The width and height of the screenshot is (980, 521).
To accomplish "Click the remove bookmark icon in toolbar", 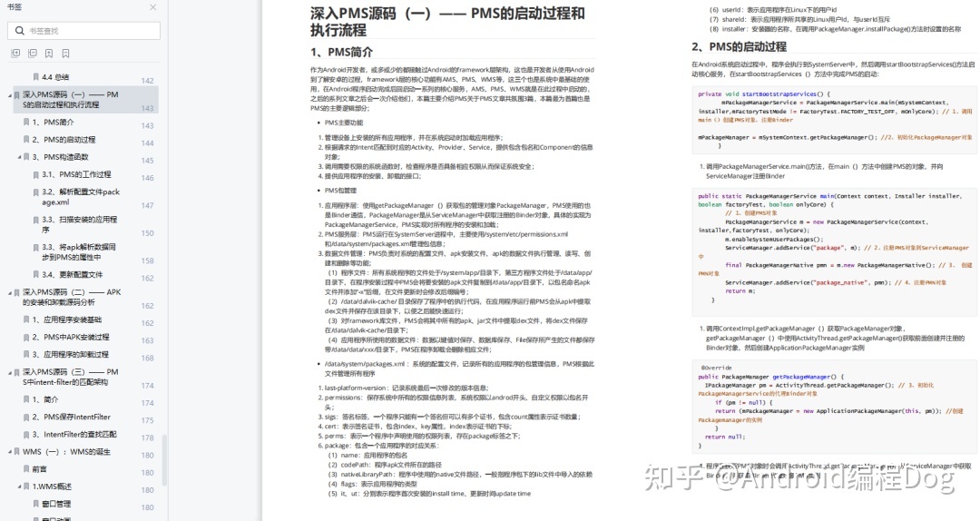I will (x=65, y=54).
